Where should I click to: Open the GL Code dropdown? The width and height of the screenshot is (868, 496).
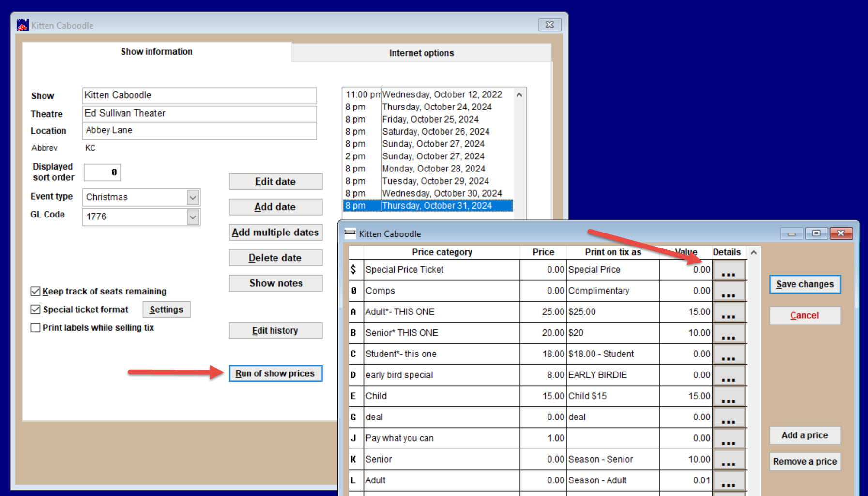click(193, 217)
